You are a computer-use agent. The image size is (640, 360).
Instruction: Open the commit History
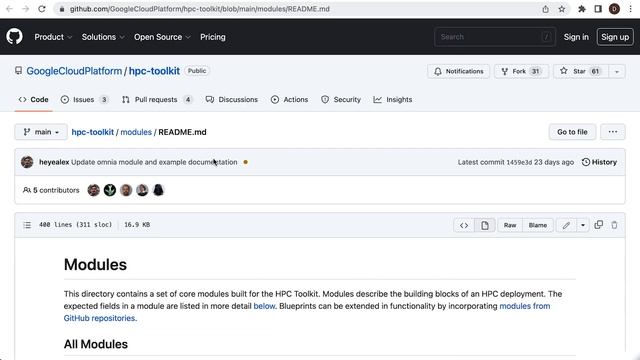click(599, 162)
